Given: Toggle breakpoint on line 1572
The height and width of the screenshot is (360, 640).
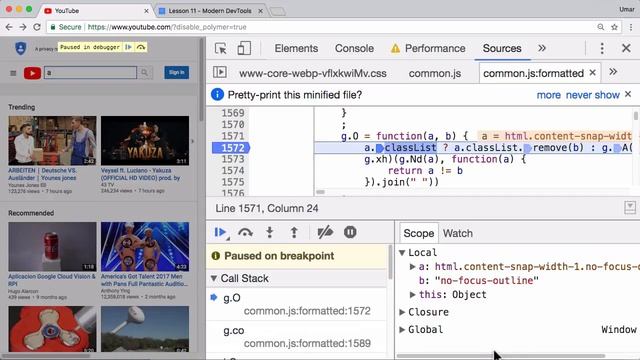Looking at the screenshot, I should [231, 148].
